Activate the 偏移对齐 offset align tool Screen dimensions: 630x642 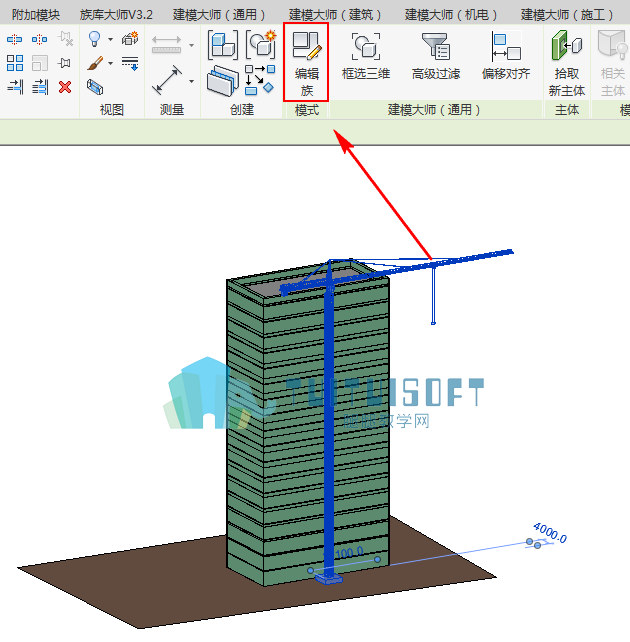point(506,57)
